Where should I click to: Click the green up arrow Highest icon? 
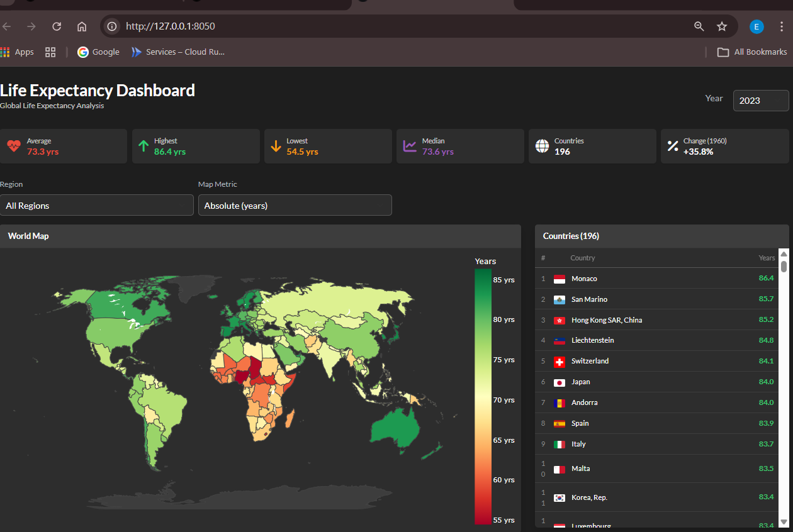pos(143,146)
